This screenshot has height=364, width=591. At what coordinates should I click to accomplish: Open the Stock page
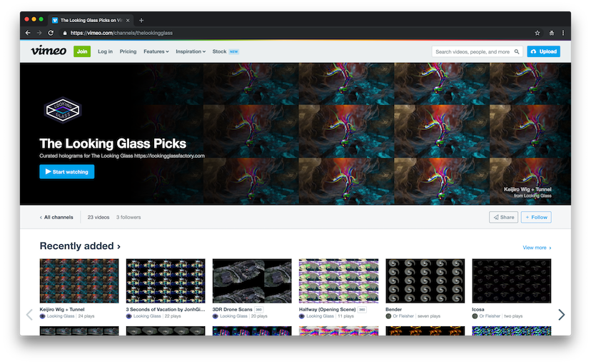(x=219, y=51)
